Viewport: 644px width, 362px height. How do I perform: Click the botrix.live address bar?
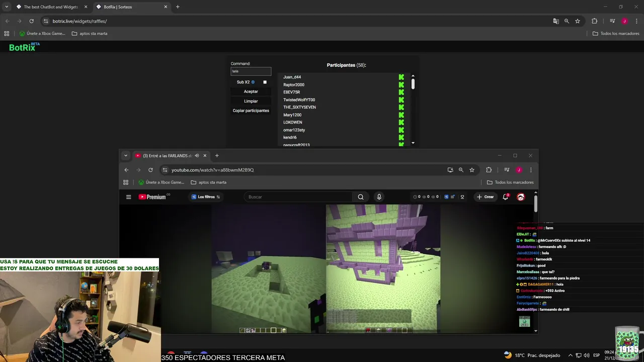(x=297, y=21)
